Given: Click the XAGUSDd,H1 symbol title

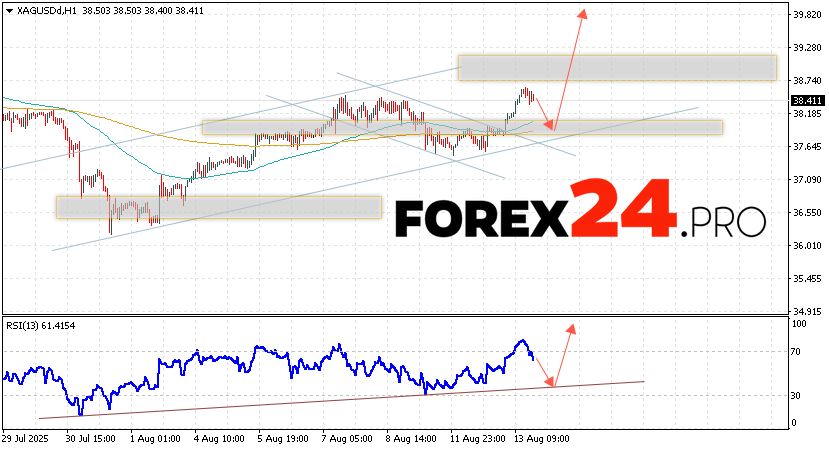Looking at the screenshot, I should pyautogui.click(x=39, y=8).
